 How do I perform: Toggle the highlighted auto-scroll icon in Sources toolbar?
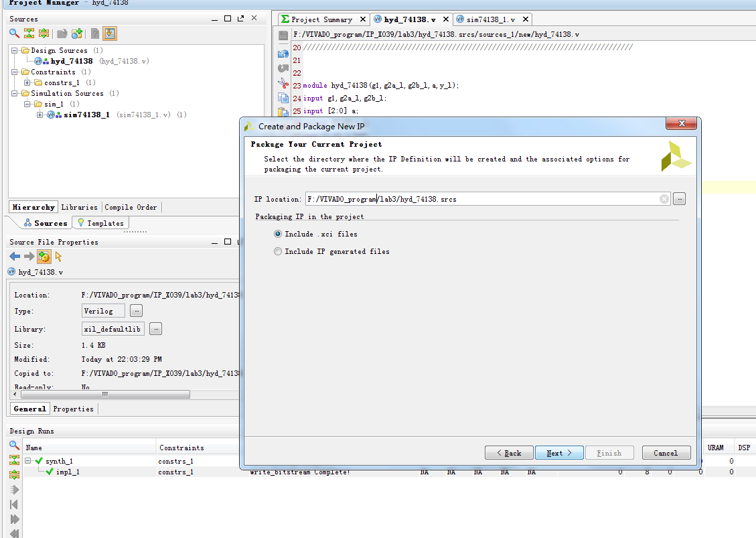pos(110,33)
